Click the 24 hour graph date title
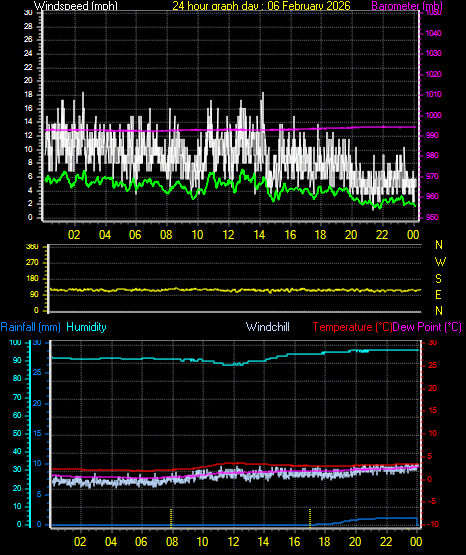The image size is (466, 555). click(261, 6)
